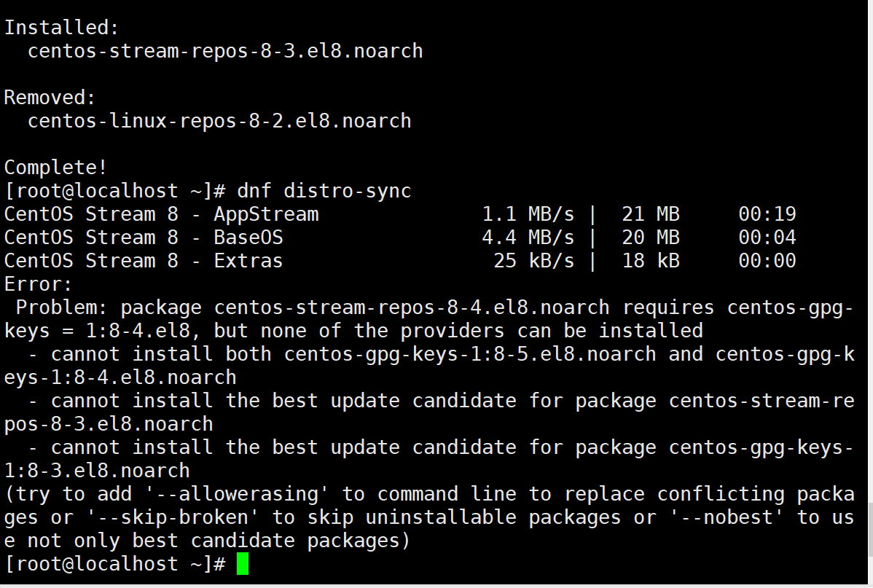The image size is (873, 588).
Task: Click 'centos-gpg-keys-1:8-5.el8.noarch' text
Action: coord(470,354)
